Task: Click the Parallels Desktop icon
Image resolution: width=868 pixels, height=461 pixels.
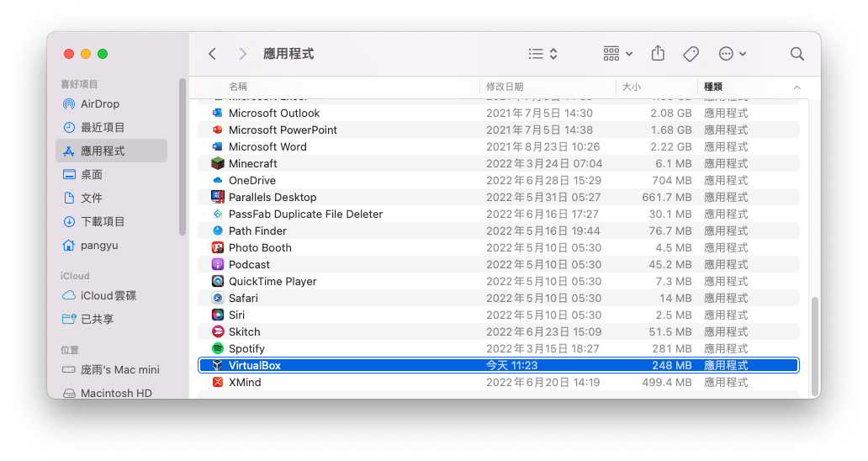Action: pos(218,197)
